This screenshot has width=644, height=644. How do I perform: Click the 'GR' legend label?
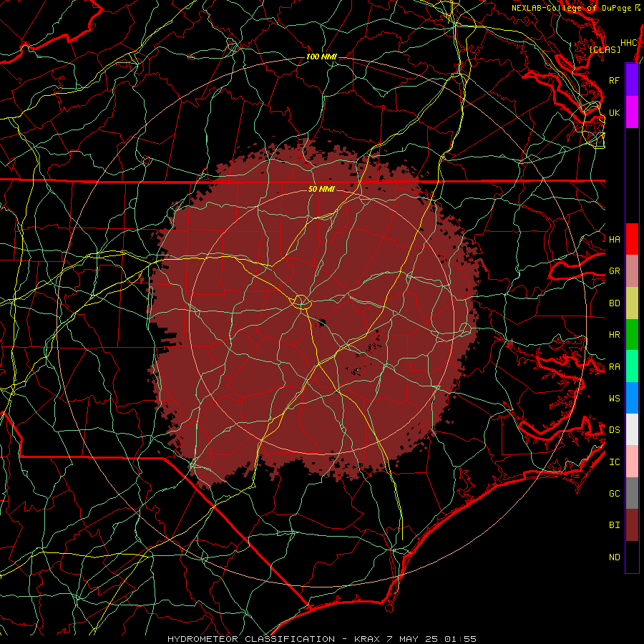[x=615, y=271]
